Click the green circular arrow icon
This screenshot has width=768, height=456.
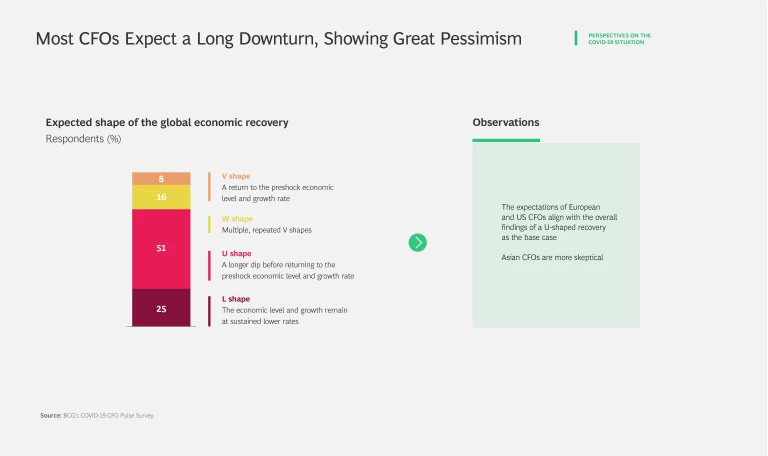[x=418, y=242]
